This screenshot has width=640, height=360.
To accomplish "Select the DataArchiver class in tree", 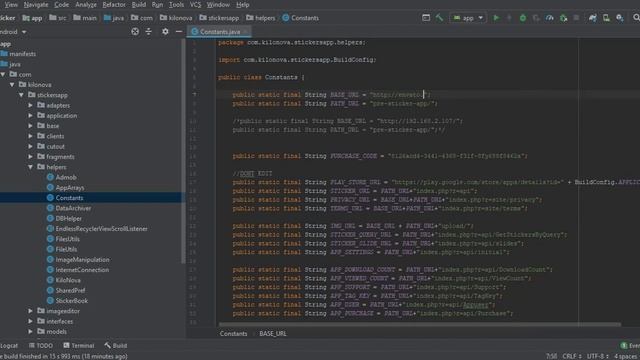I will (69, 208).
